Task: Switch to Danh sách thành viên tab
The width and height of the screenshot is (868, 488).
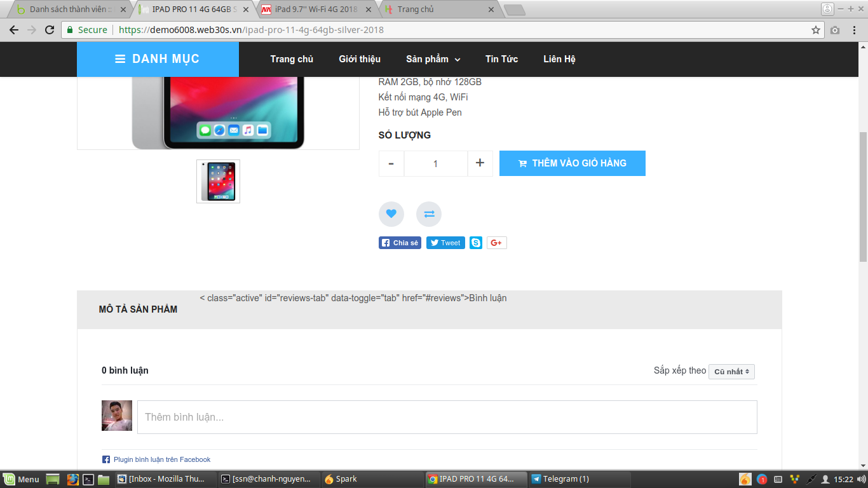Action: pos(70,10)
